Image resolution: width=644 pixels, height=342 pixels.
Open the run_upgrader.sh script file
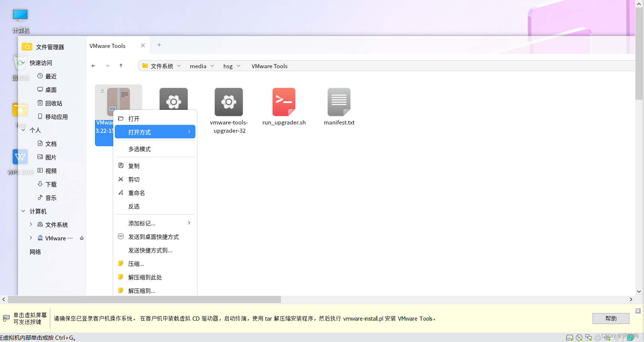click(284, 107)
